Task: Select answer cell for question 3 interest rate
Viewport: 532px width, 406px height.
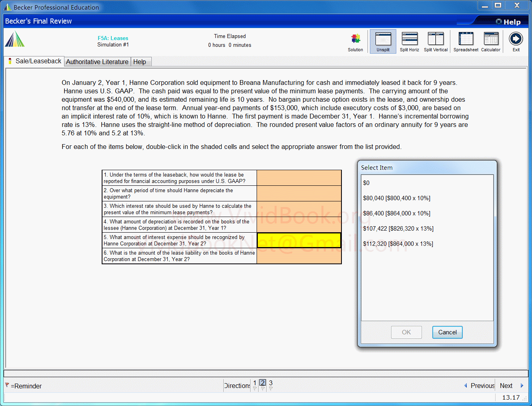Action: pyautogui.click(x=299, y=209)
